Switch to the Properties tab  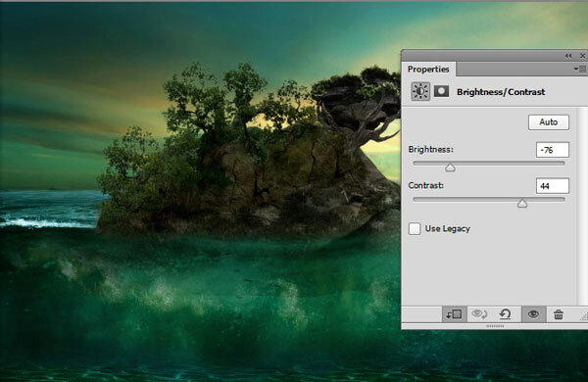coord(428,69)
